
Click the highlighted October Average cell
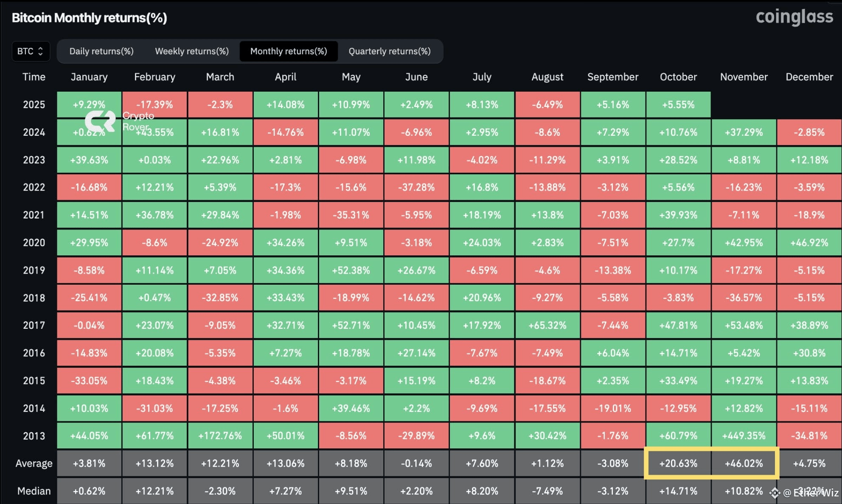tap(678, 463)
